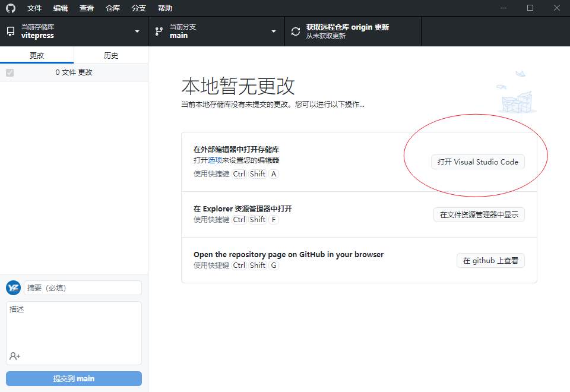
Task: Click 在文件资源管理器中显示 button
Action: (479, 214)
